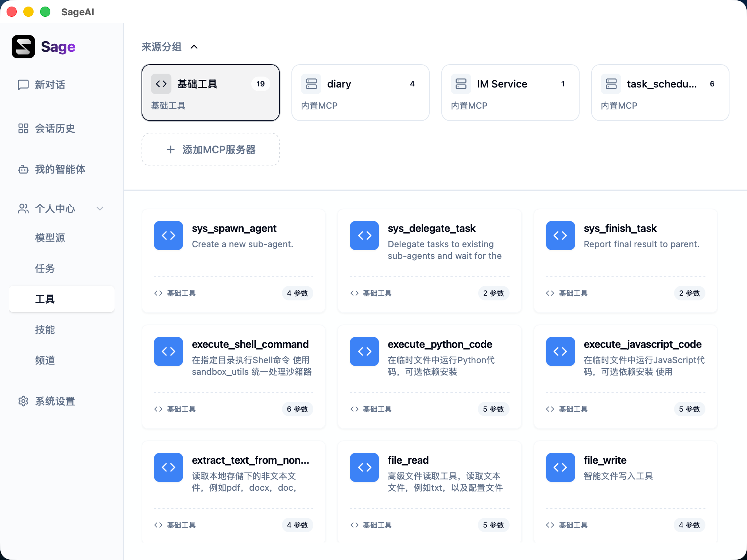This screenshot has width=747, height=560.
Task: Click the 添加MCP服务器 button
Action: tap(210, 149)
